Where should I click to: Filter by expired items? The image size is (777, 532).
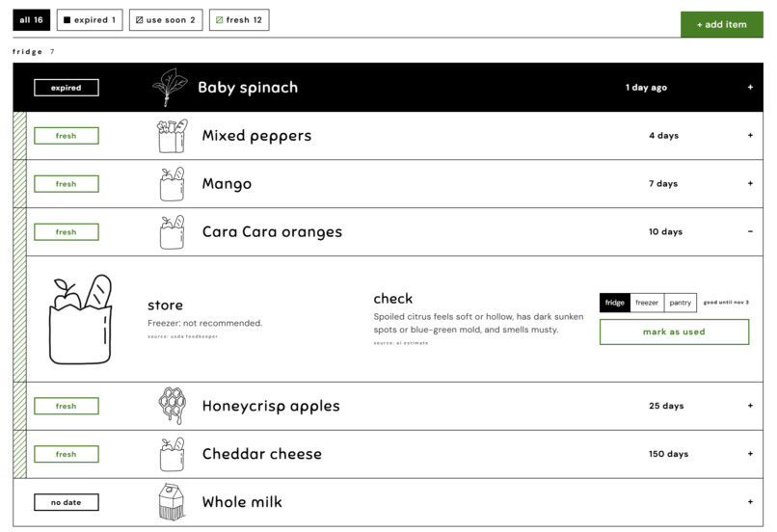(x=90, y=20)
